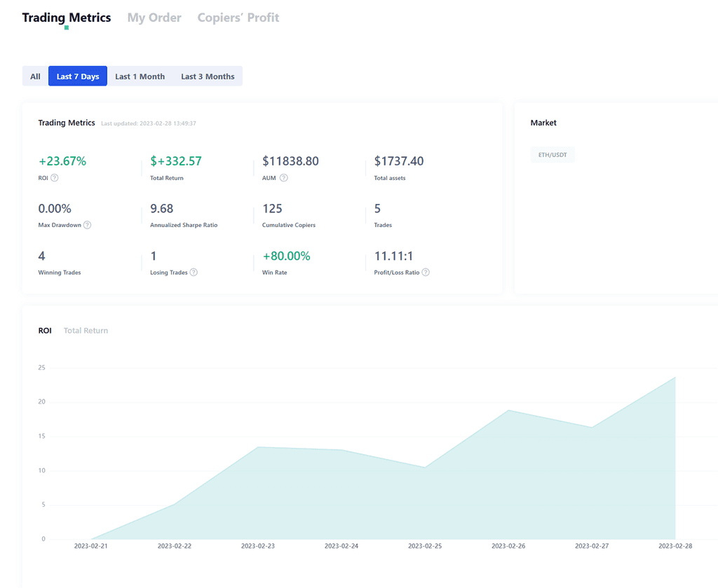Image resolution: width=718 pixels, height=588 pixels.
Task: Switch the chart to Total Return
Action: (x=86, y=330)
